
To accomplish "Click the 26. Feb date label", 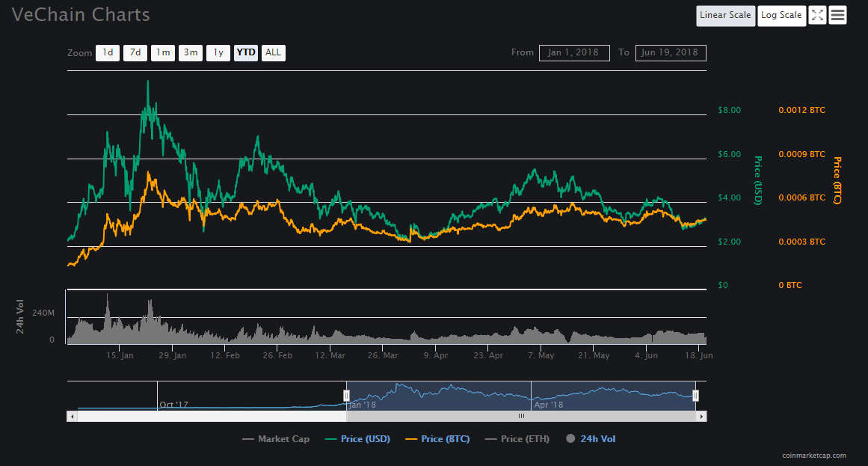I will (x=277, y=356).
